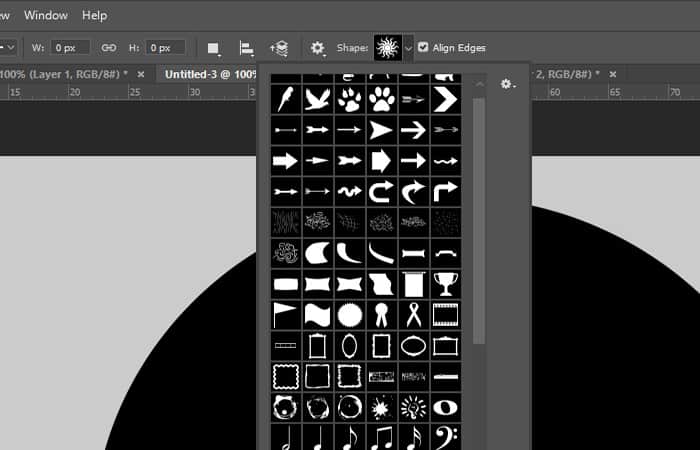Select the parrot shape
700x450 pixels.
tap(286, 99)
